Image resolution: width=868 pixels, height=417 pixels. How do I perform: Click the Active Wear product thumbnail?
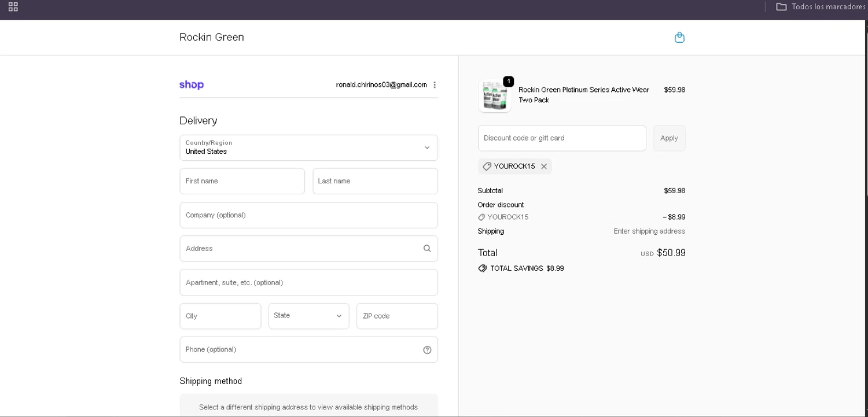tap(495, 95)
